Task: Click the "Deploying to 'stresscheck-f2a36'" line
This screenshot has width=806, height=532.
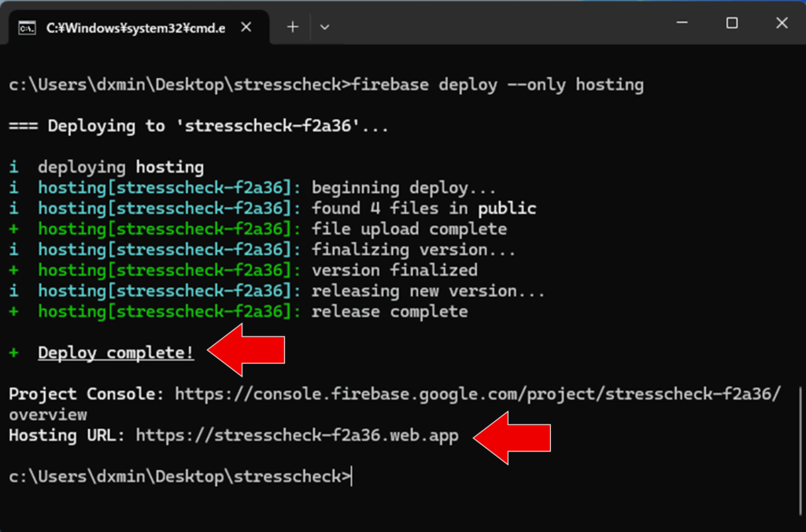Action: point(198,126)
